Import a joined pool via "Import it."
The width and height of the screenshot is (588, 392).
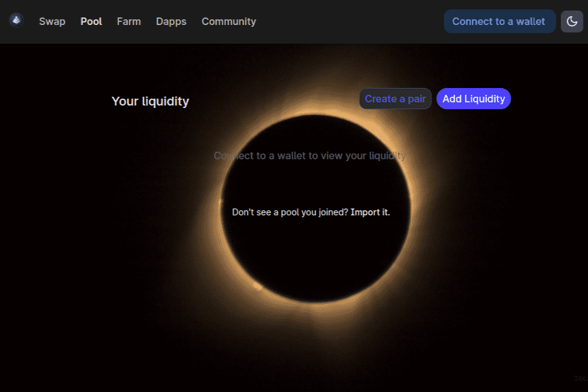[371, 212]
